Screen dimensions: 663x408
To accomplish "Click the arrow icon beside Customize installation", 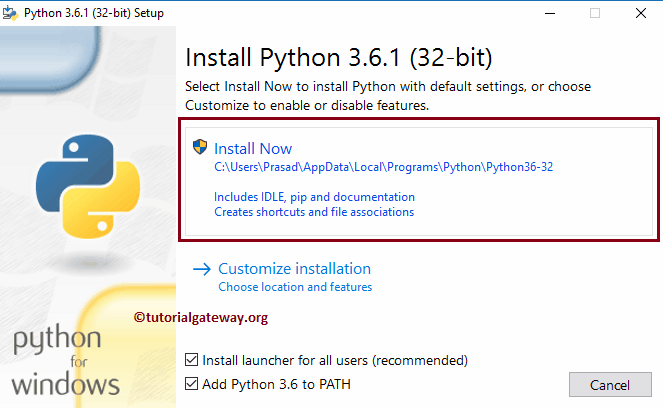I will coord(202,269).
